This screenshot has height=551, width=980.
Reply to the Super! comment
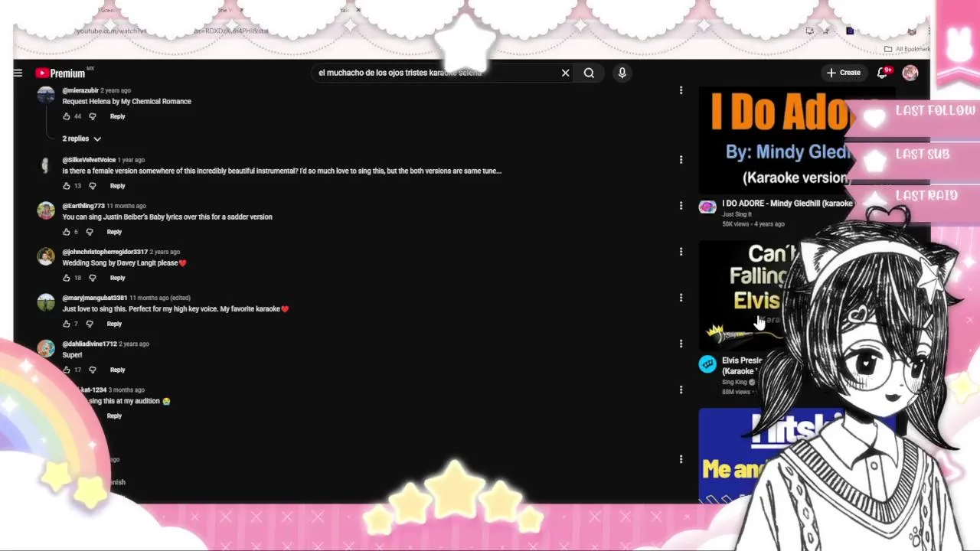coord(117,370)
